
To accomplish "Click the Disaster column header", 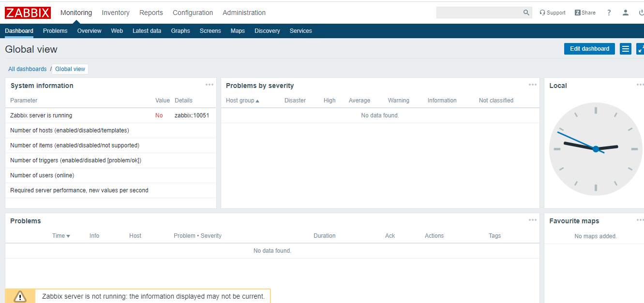I will 295,101.
